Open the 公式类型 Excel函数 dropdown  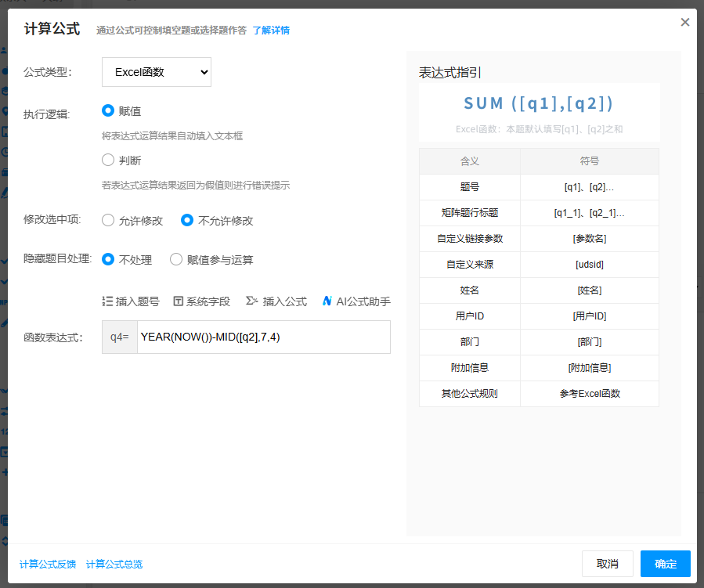click(x=157, y=72)
